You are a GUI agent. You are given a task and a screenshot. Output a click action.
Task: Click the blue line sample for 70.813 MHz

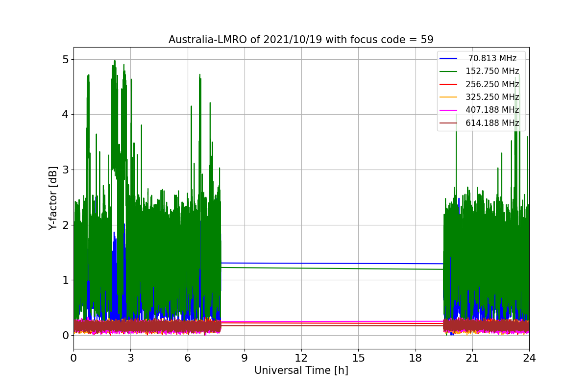pyautogui.click(x=448, y=59)
